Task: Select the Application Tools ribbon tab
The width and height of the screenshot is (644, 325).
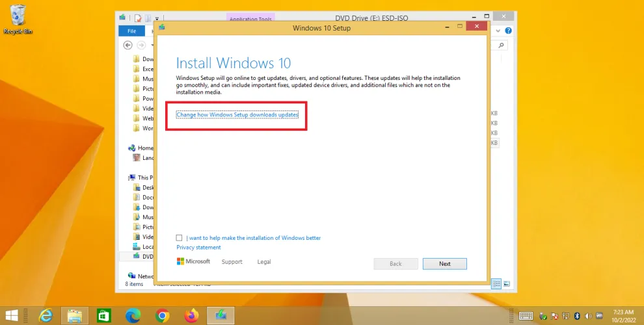Action: click(250, 19)
